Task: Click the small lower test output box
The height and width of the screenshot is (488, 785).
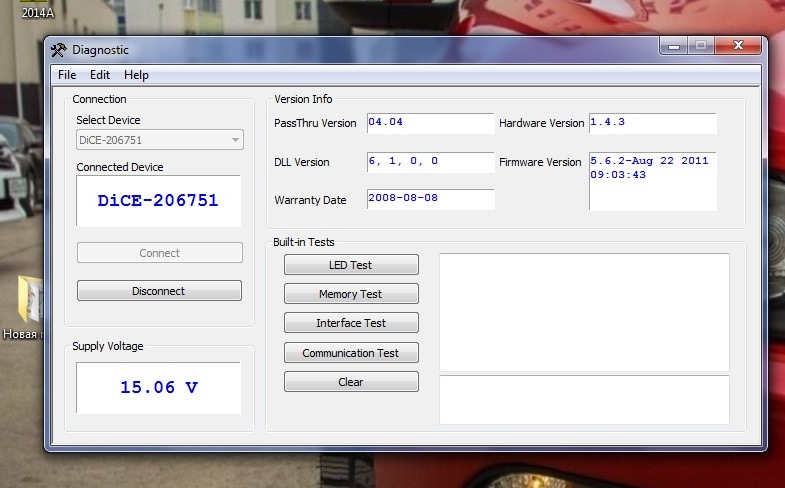Action: 584,400
